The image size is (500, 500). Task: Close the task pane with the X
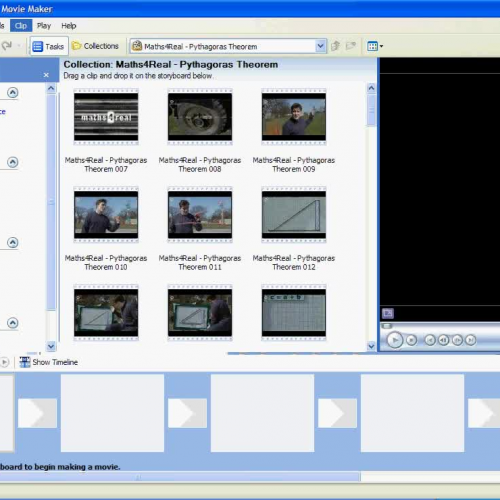point(46,75)
